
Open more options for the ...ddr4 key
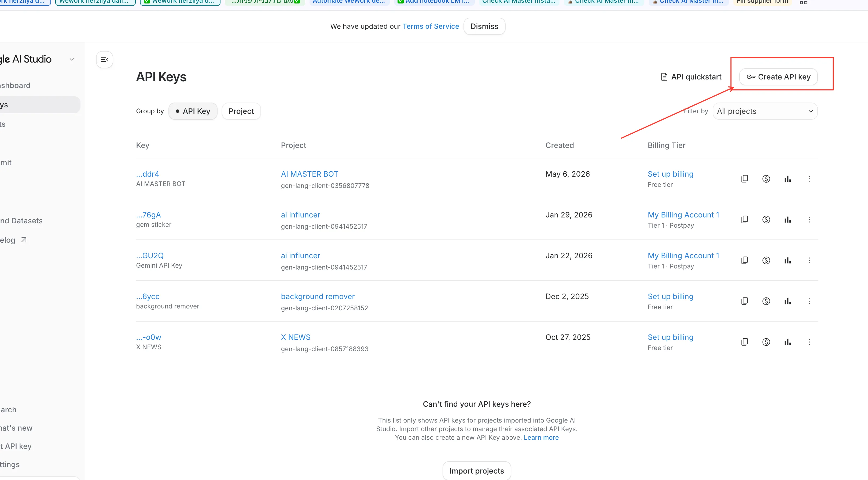point(809,179)
